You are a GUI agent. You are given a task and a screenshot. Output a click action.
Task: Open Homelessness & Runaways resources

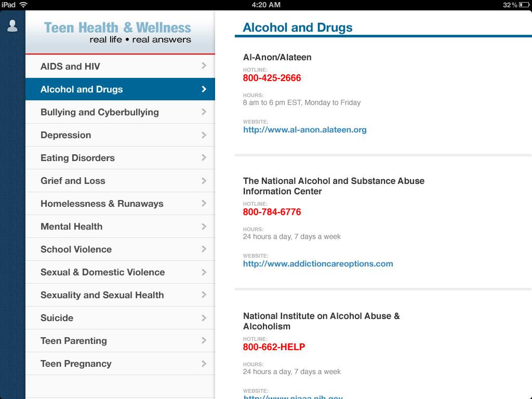coord(120,204)
